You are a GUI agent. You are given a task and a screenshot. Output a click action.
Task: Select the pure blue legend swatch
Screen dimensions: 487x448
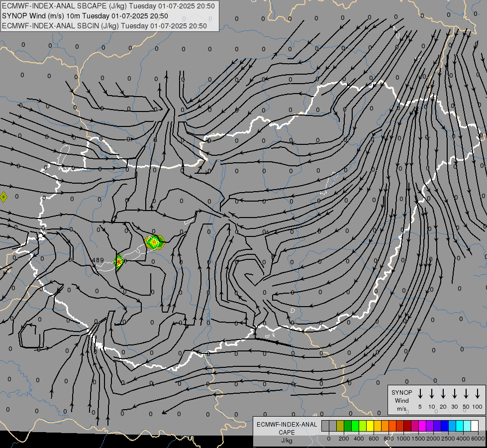[444, 426]
